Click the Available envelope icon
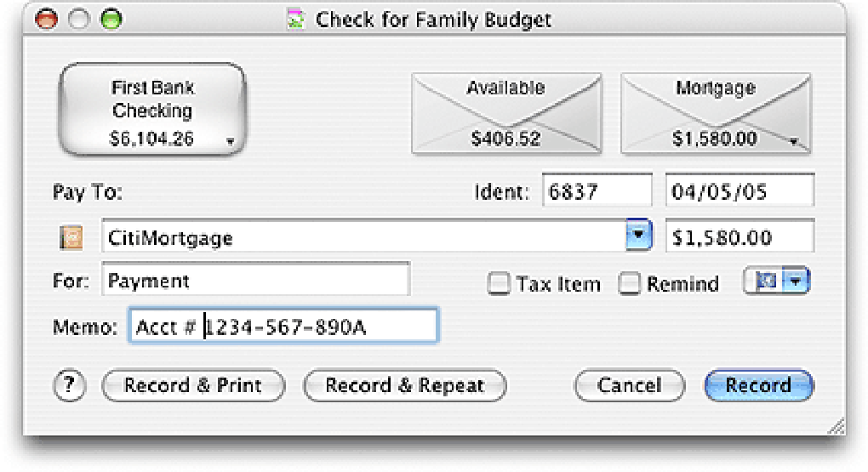868x472 pixels. (505, 113)
